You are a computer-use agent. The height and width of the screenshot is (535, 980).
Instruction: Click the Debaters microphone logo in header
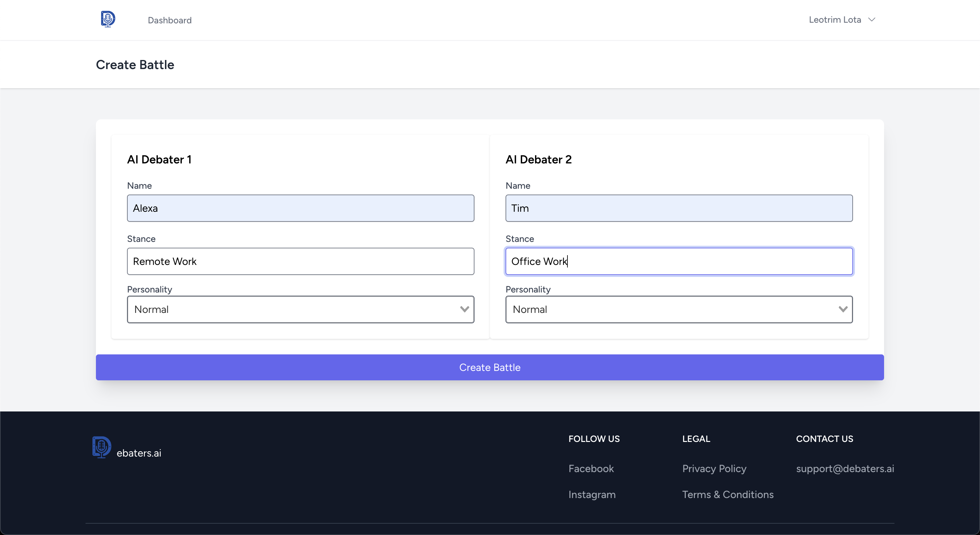point(108,19)
